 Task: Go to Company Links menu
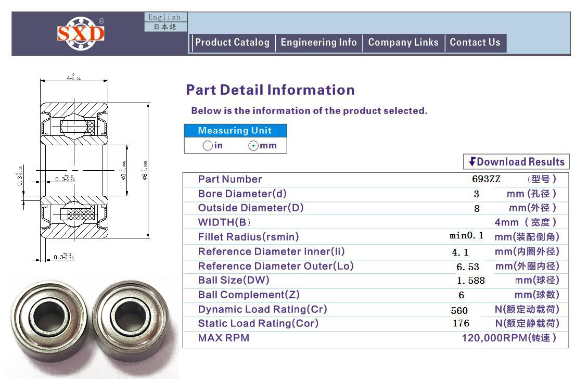[403, 43]
